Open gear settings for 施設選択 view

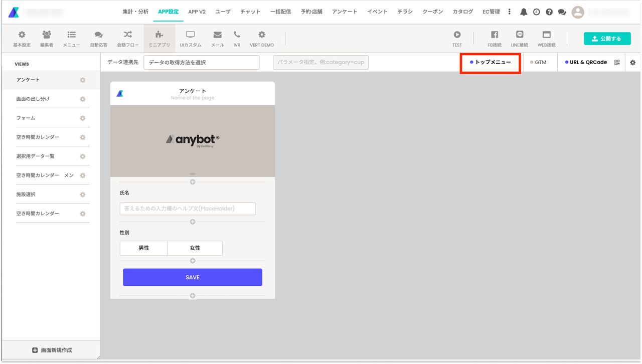(x=83, y=195)
